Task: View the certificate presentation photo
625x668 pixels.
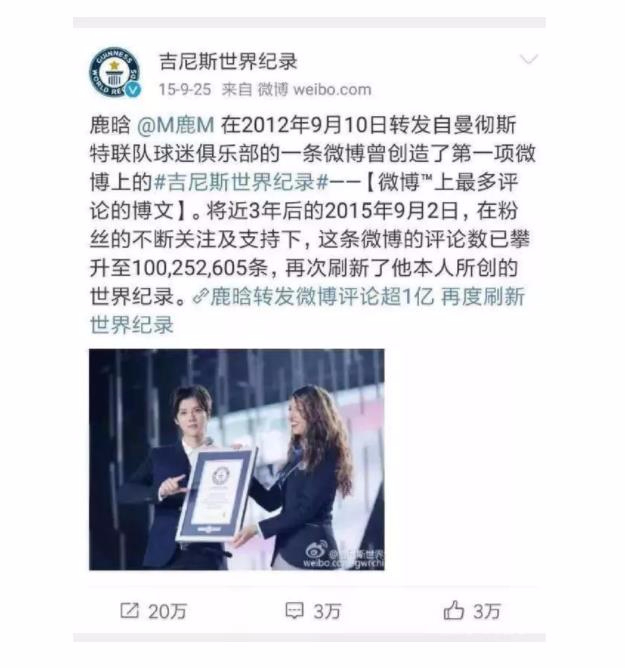Action: point(236,459)
